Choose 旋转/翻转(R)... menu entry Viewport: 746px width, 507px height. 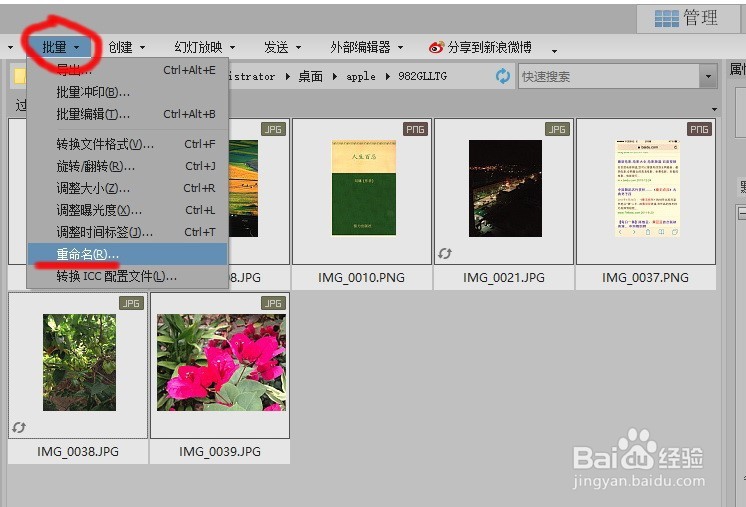coord(128,166)
